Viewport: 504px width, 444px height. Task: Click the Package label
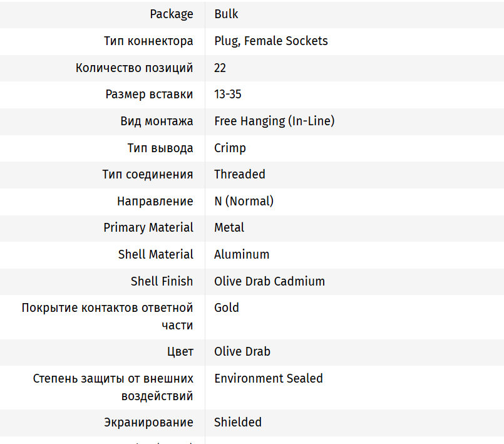(171, 14)
